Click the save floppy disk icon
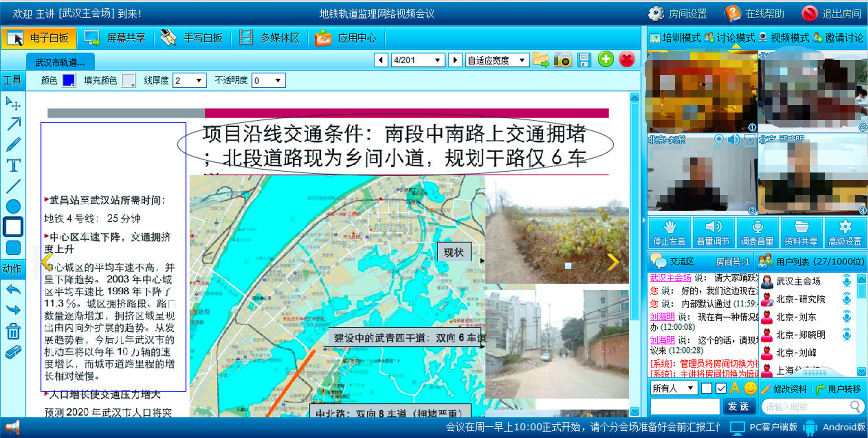 (584, 60)
